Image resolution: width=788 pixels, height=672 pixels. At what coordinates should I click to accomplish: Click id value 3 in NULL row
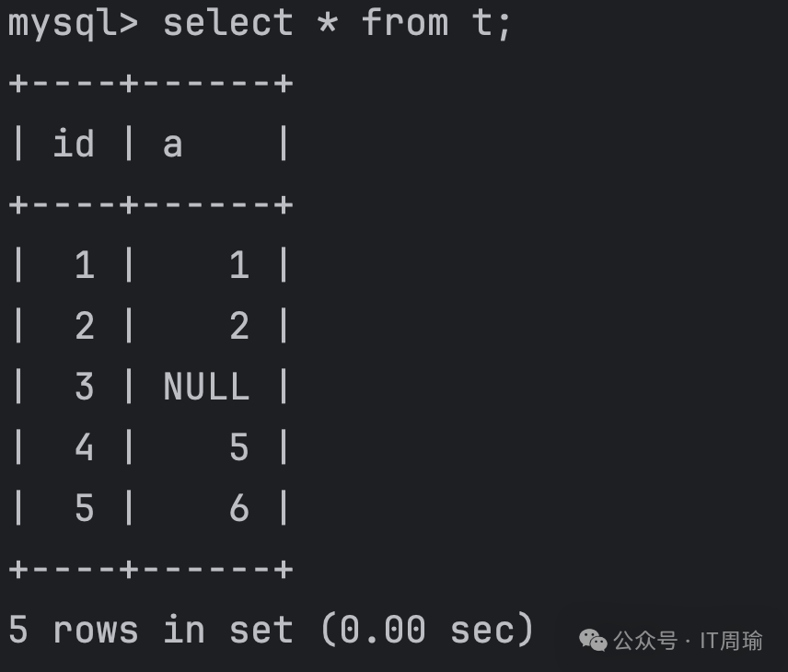84,387
